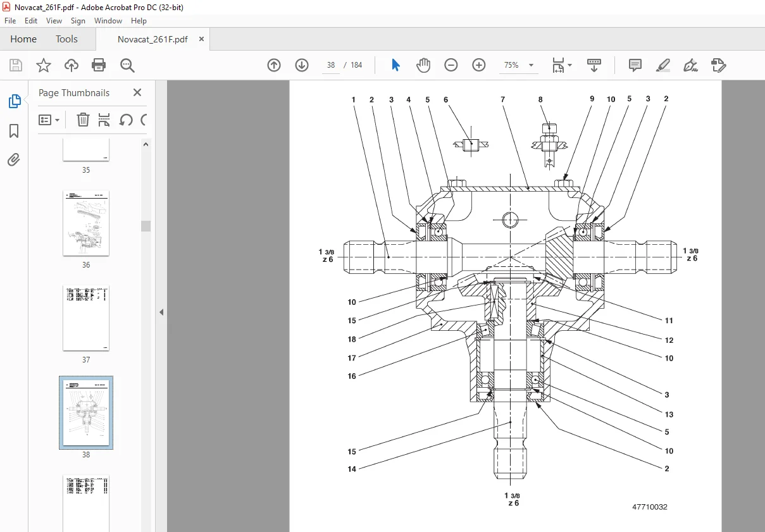Go to previous page arrow
This screenshot has width=765, height=532.
[x=274, y=65]
